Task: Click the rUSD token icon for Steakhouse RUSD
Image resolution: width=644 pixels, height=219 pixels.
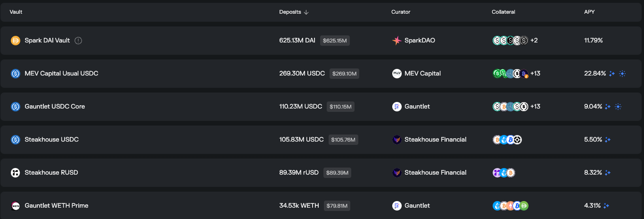Action: pyautogui.click(x=16, y=173)
